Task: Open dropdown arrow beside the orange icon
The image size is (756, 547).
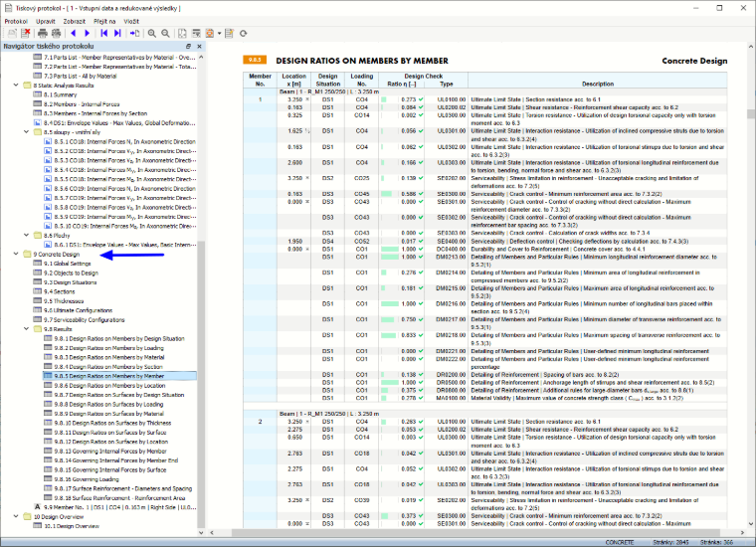Action: (219, 33)
